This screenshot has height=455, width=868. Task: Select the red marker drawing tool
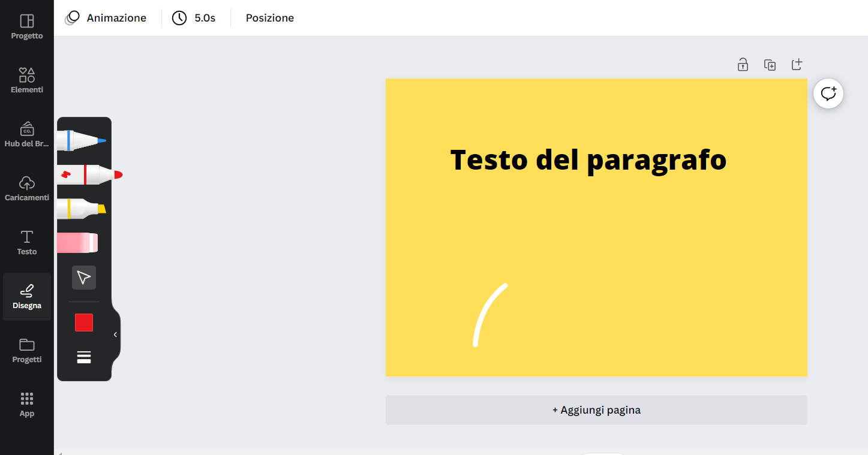89,174
